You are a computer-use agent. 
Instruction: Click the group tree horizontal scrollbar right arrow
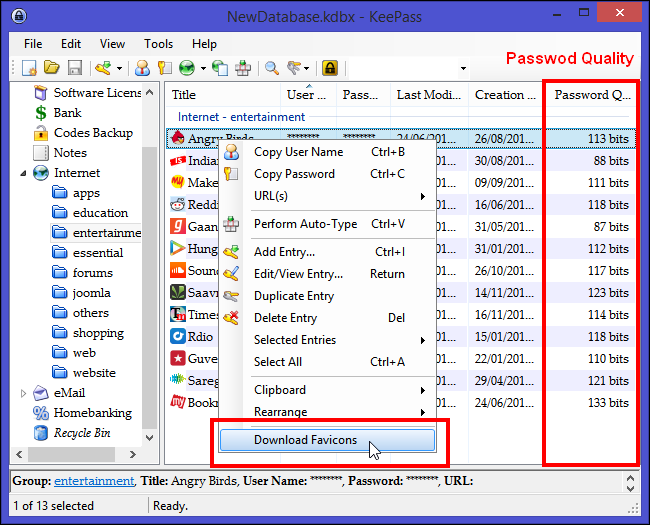133,455
